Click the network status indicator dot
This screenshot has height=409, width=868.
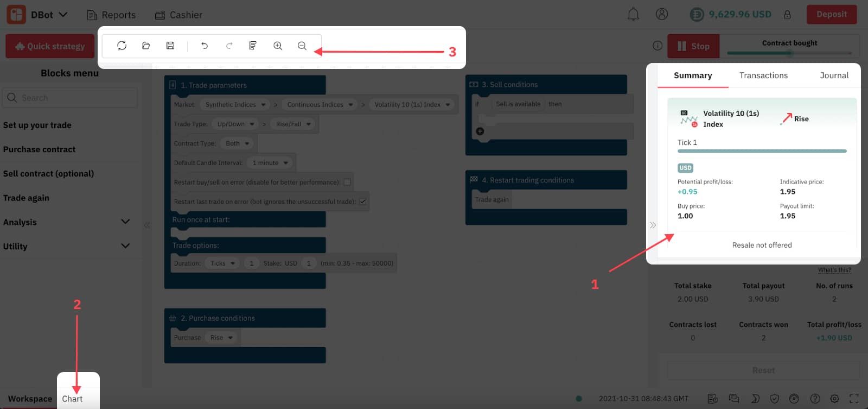point(579,399)
